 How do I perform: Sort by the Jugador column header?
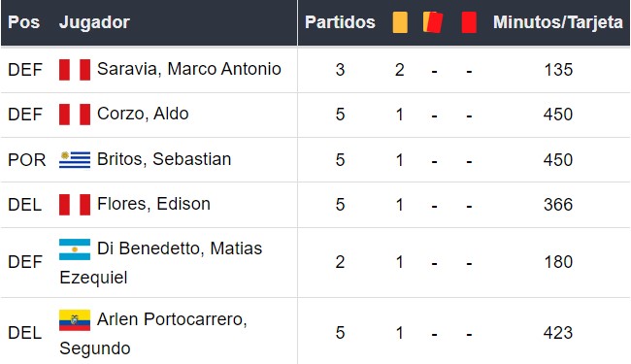94,22
